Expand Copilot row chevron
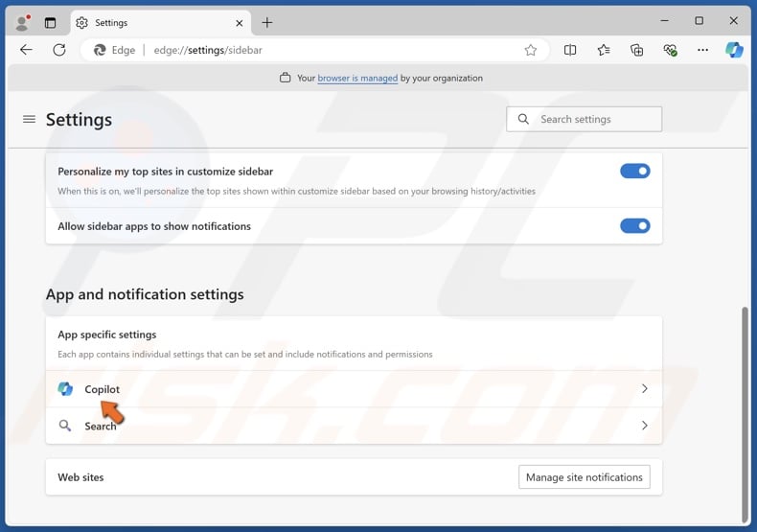The width and height of the screenshot is (757, 532). pyautogui.click(x=645, y=388)
